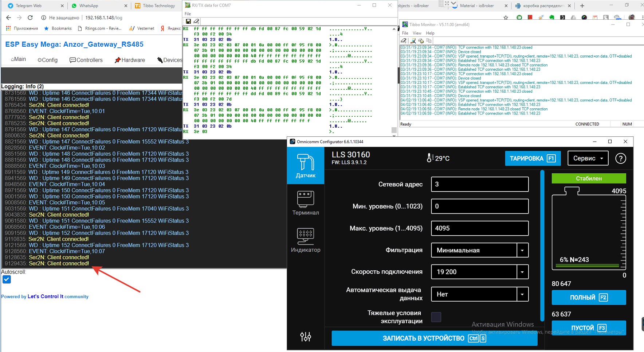Close the WhatsApp tab
The height and width of the screenshot is (352, 644).
(126, 6)
